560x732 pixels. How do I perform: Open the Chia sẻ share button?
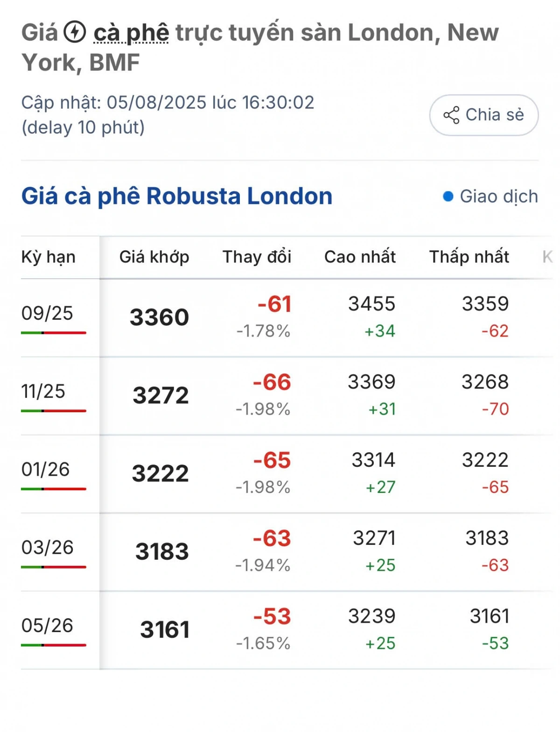(484, 115)
